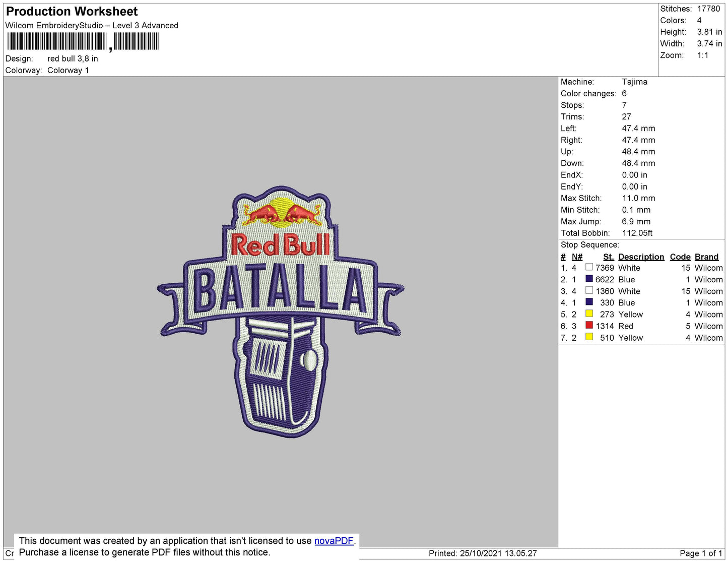
Task: Click stitch count 6622 in row 2
Action: coord(605,279)
